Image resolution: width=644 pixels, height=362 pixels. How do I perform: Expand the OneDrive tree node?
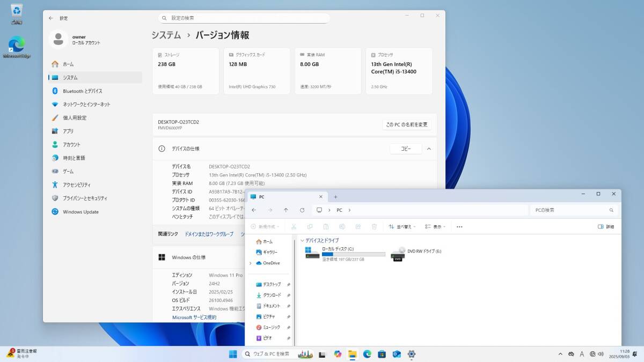click(x=250, y=263)
